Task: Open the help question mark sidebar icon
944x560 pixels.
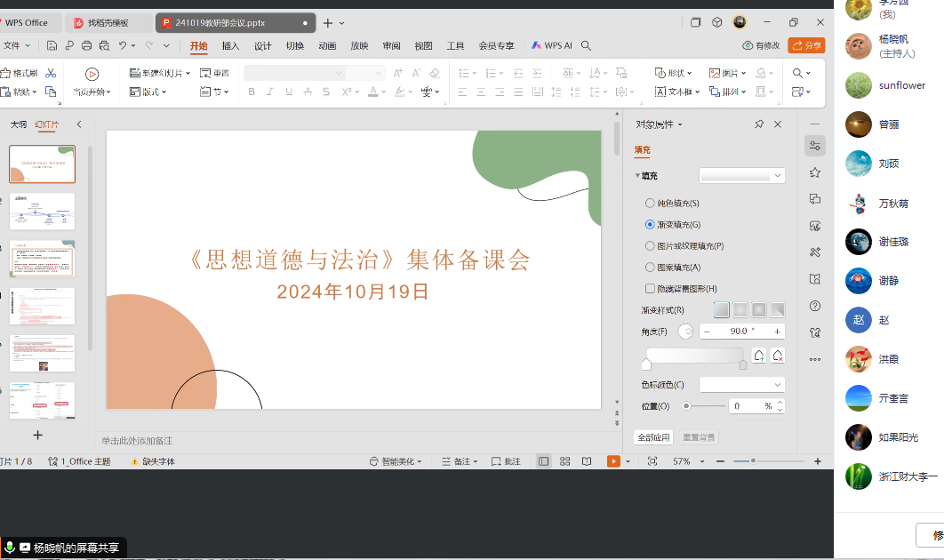Action: (814, 306)
